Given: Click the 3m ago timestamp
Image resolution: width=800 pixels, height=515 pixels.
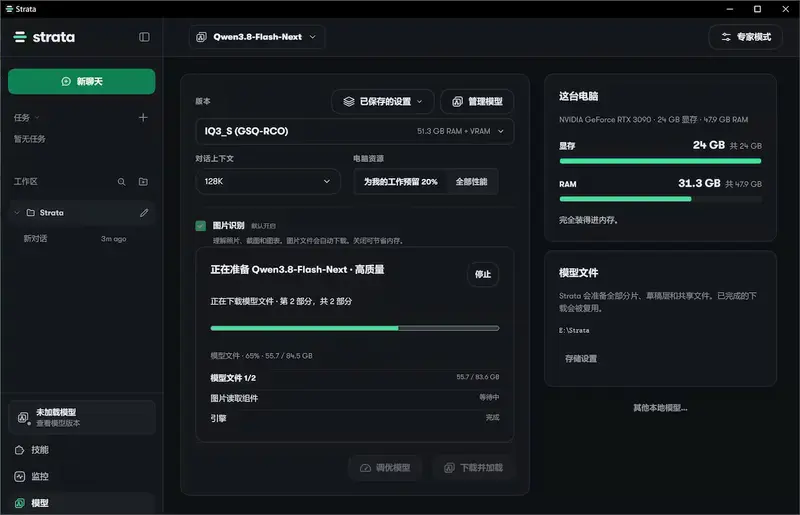Looking at the screenshot, I should (x=113, y=238).
